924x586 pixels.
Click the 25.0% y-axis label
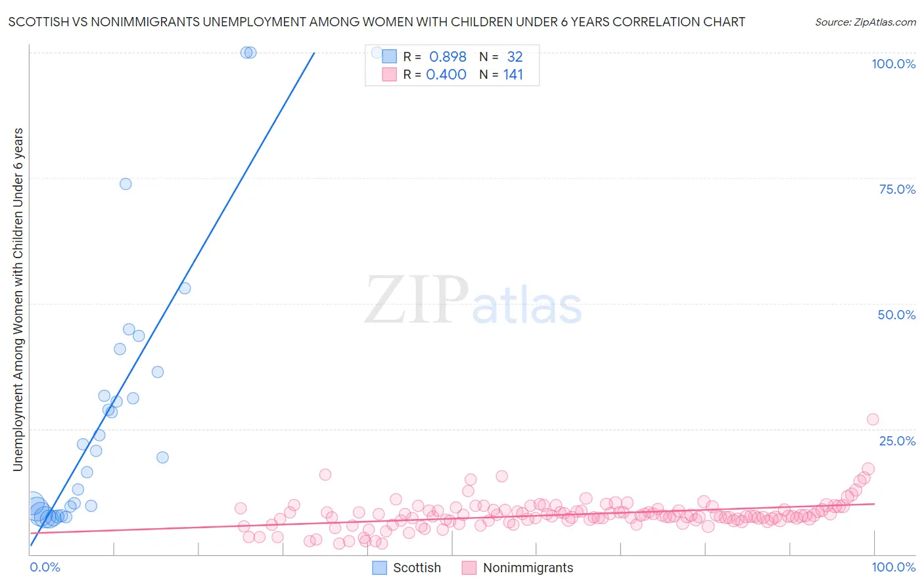tap(897, 441)
